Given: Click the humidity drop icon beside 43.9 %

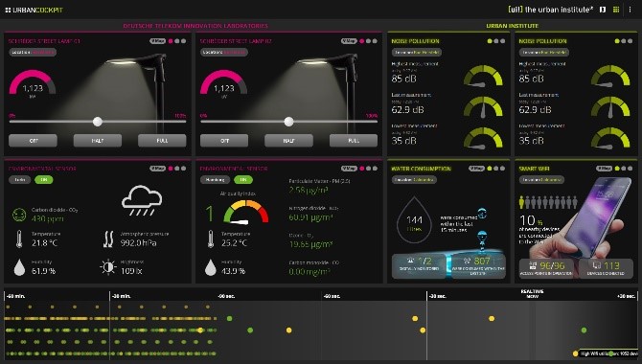Looking at the screenshot, I should click(211, 267).
